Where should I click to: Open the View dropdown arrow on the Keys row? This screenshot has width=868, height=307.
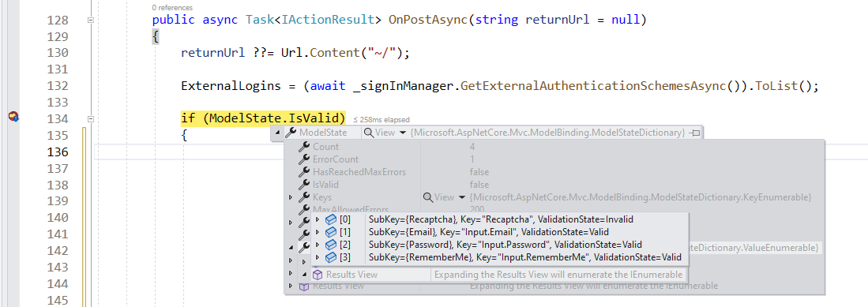462,197
